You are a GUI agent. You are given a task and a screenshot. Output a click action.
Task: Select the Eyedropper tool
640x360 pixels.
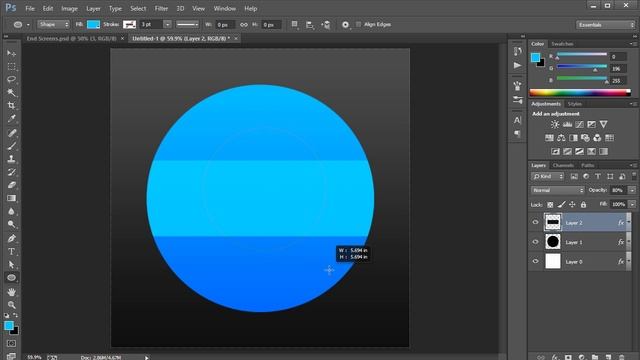tap(11, 119)
